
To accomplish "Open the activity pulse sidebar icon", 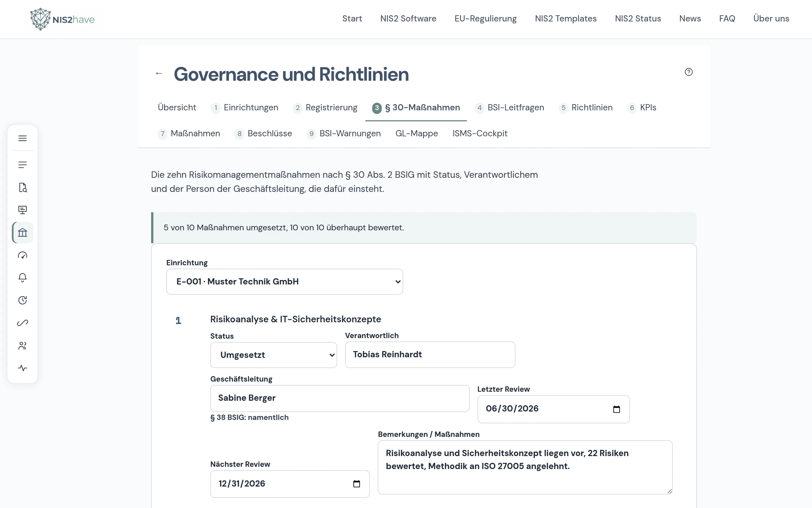I will (x=23, y=368).
